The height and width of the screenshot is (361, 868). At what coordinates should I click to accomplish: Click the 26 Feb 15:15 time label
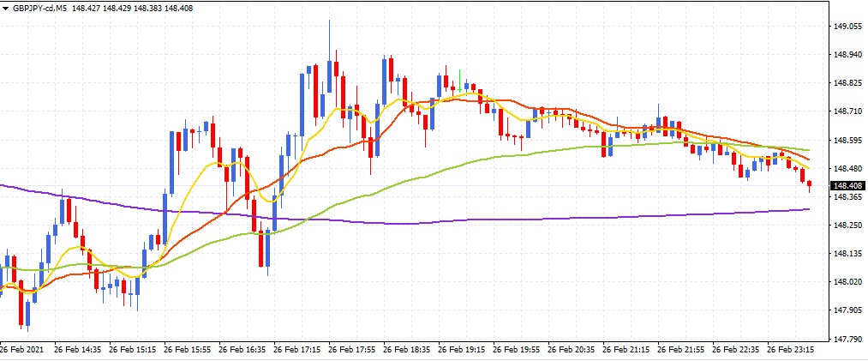pyautogui.click(x=133, y=350)
